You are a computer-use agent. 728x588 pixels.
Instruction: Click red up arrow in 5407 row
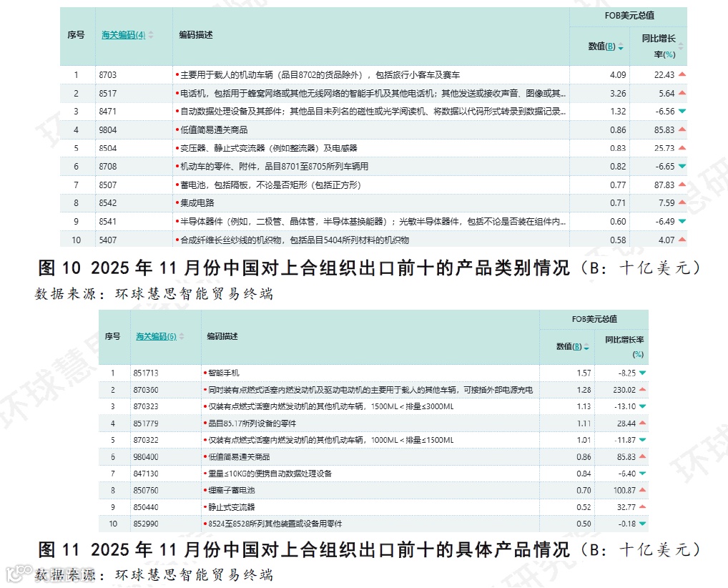tap(682, 240)
